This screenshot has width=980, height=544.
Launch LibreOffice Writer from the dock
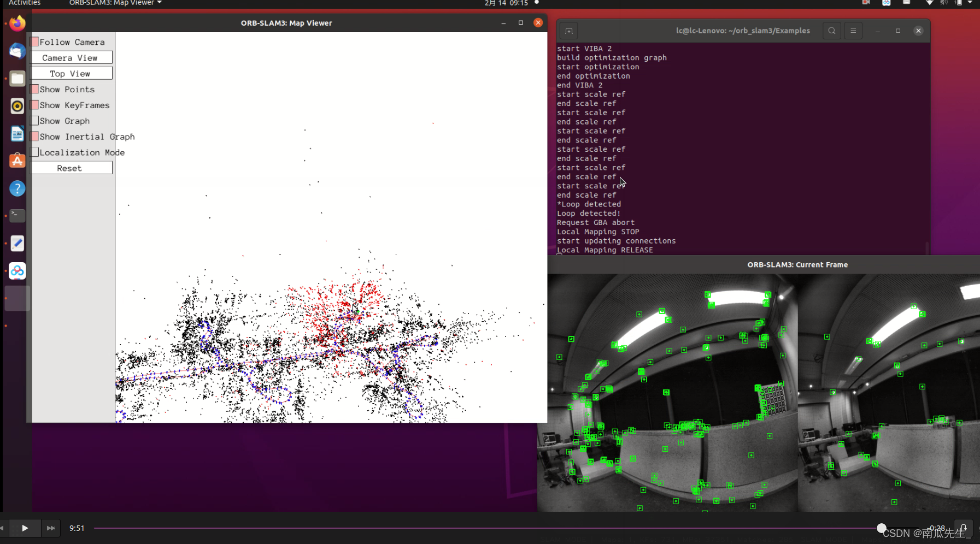point(17,133)
